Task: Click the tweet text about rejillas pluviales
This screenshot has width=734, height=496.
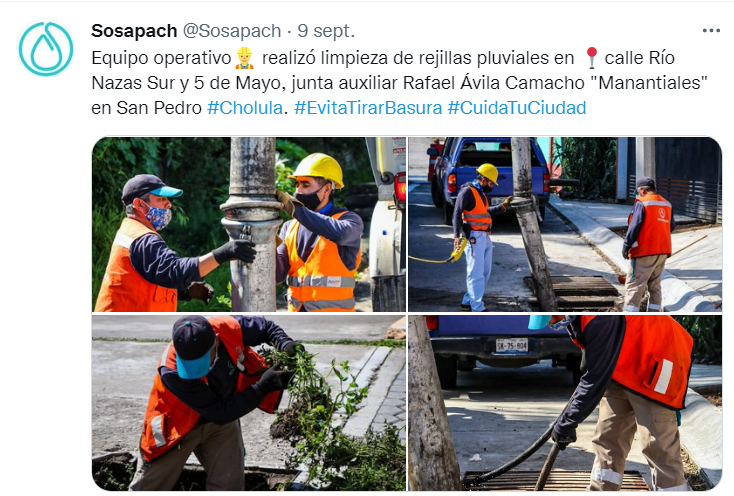Action: coord(399,83)
